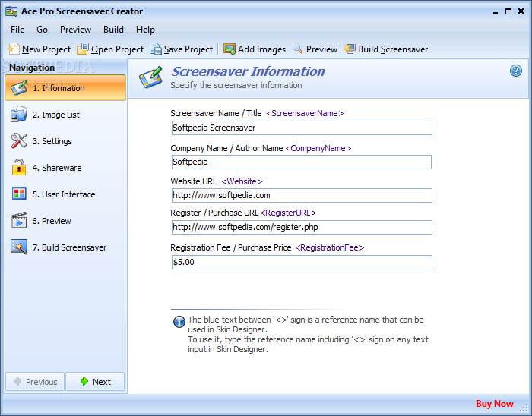Click the resize grip in window corner

524,409
